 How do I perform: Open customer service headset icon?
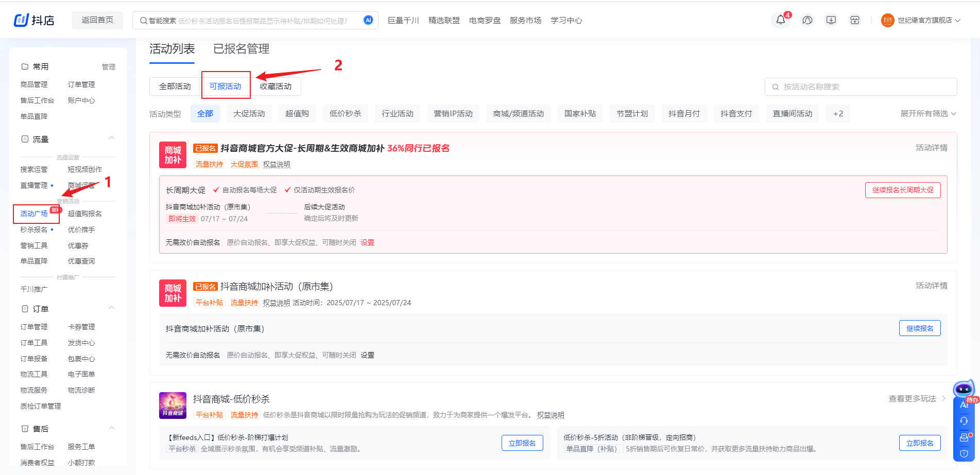[964, 421]
